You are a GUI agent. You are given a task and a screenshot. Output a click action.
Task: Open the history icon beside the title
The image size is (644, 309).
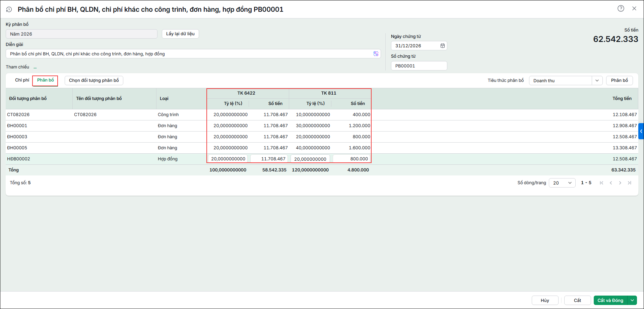coord(9,10)
